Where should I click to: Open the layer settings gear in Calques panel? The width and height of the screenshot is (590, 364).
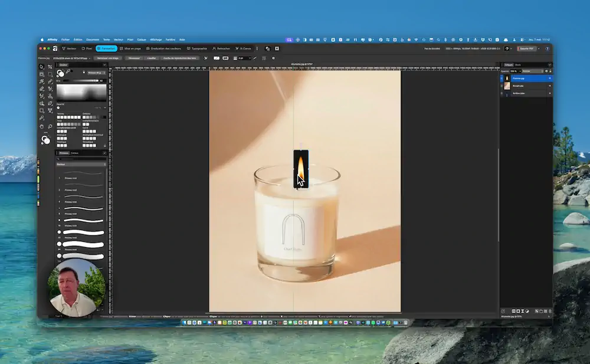546,71
